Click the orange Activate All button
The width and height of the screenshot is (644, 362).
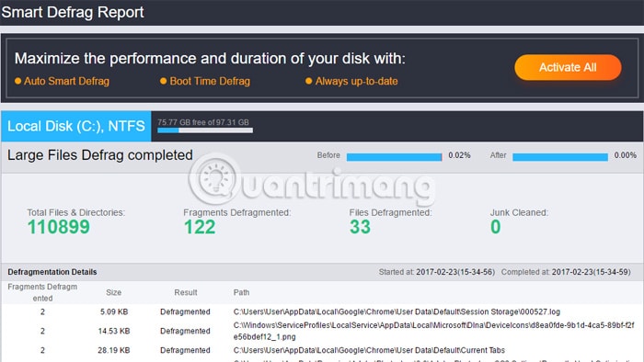(568, 67)
